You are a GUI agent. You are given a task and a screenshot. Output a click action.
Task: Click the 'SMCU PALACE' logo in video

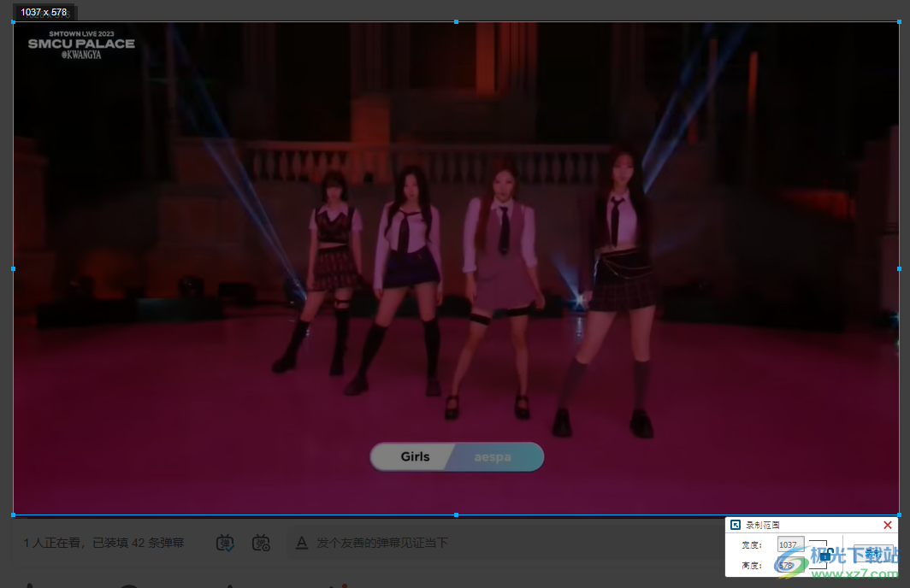click(x=81, y=45)
